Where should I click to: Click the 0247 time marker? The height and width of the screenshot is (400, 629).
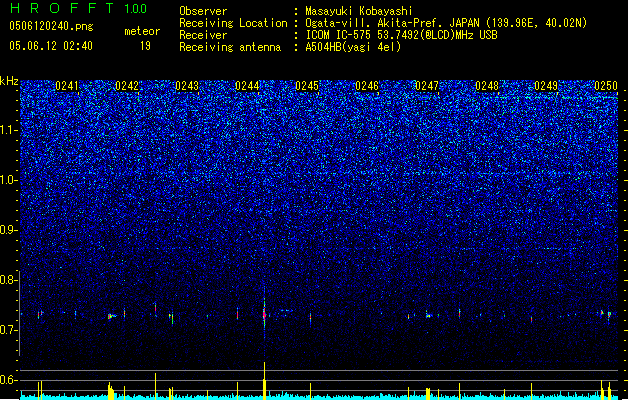click(427, 86)
